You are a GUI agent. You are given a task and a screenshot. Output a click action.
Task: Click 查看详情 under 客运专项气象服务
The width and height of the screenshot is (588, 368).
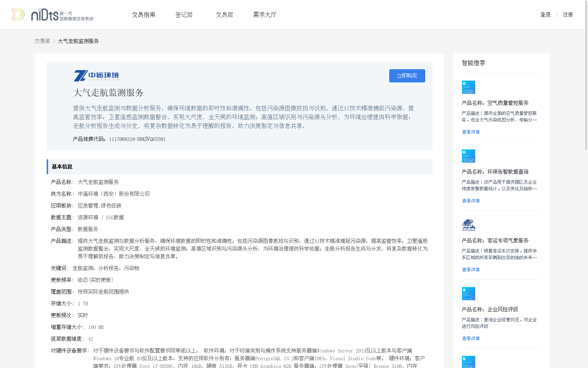471,270
